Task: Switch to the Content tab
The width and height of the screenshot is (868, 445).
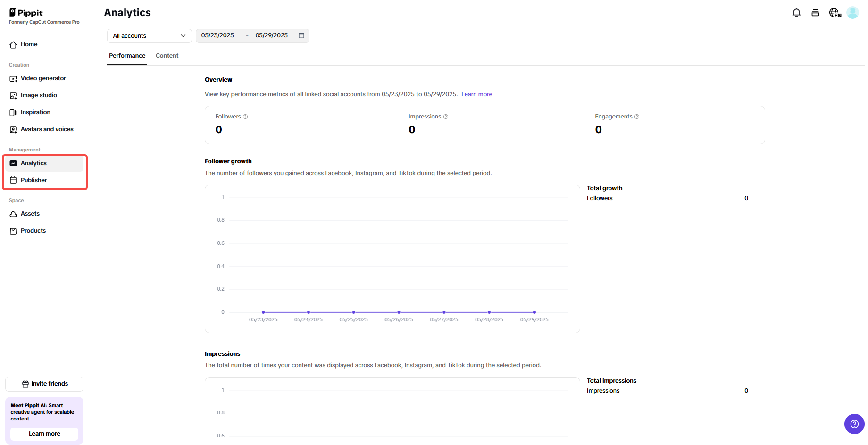Action: tap(167, 55)
